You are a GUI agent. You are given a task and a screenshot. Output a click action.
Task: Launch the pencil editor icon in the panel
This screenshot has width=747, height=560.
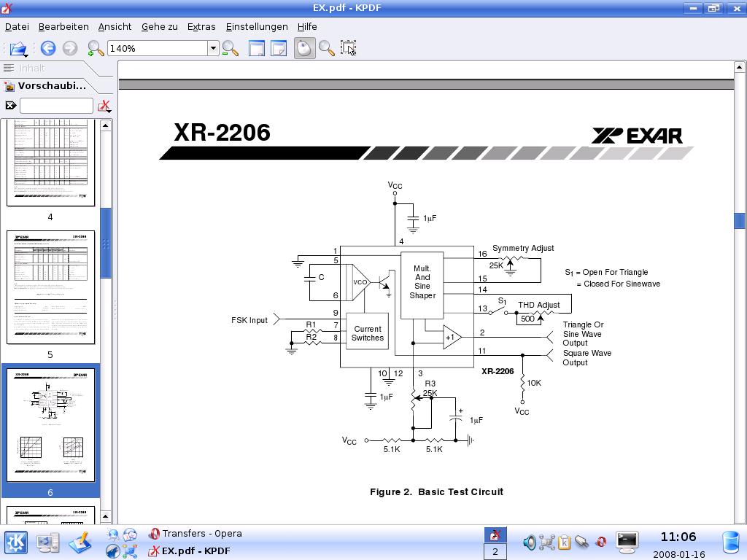pyautogui.click(x=80, y=542)
